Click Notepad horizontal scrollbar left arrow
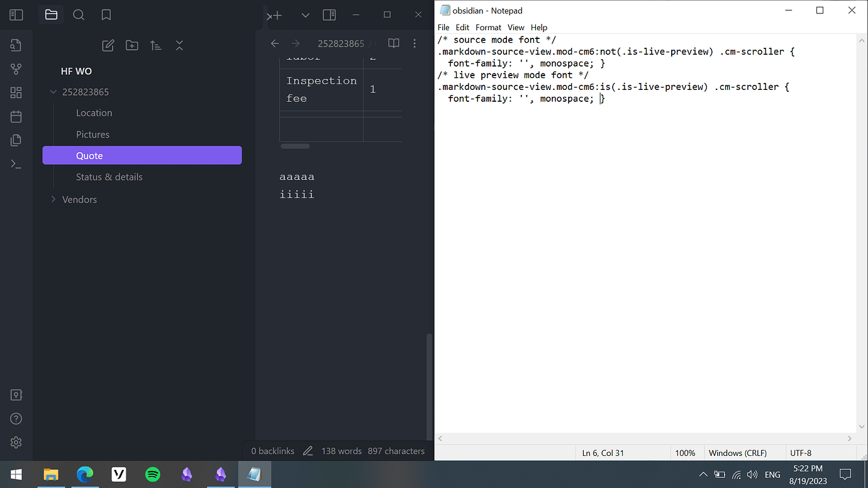Image resolution: width=868 pixels, height=488 pixels. point(440,438)
